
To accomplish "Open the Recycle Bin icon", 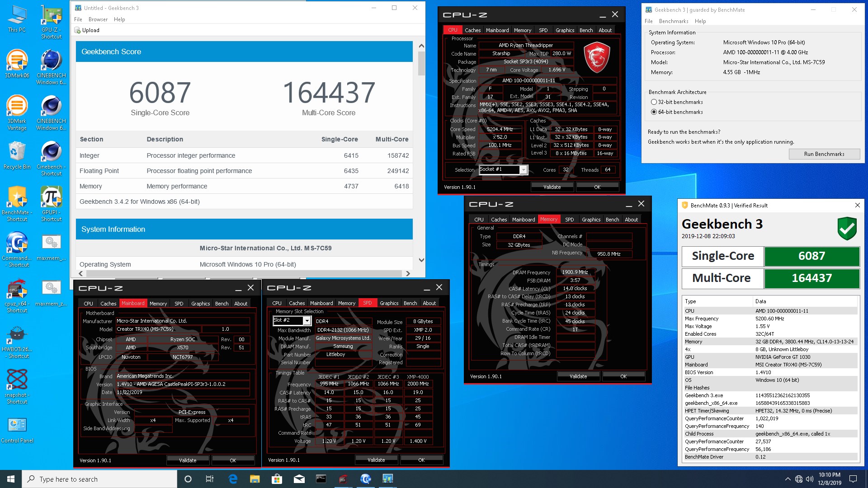I will pyautogui.click(x=17, y=155).
